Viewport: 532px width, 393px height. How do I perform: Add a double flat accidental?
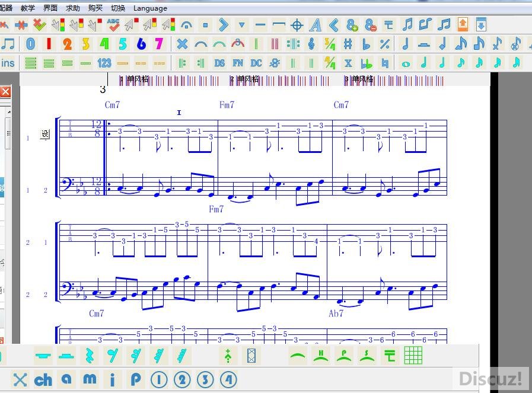366,63
